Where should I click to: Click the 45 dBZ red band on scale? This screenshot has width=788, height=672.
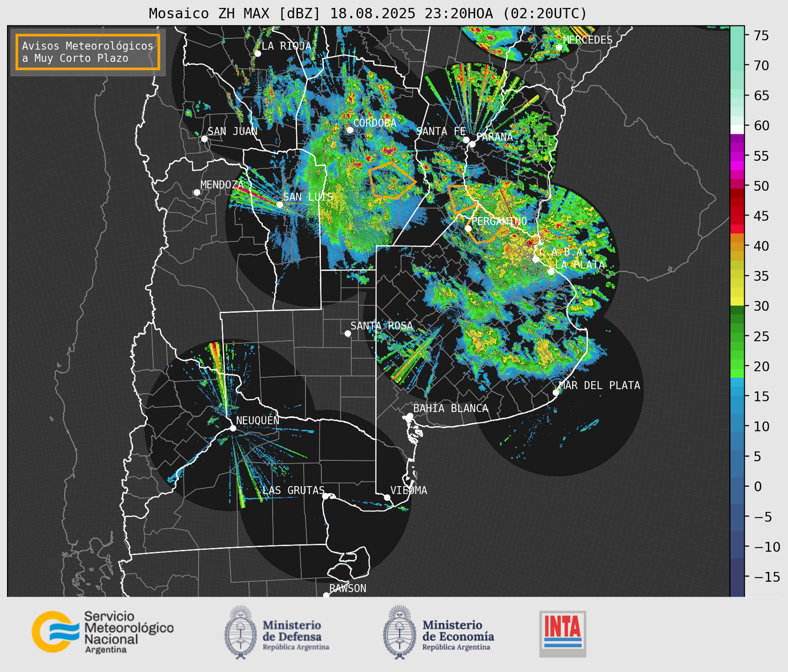pos(737,216)
